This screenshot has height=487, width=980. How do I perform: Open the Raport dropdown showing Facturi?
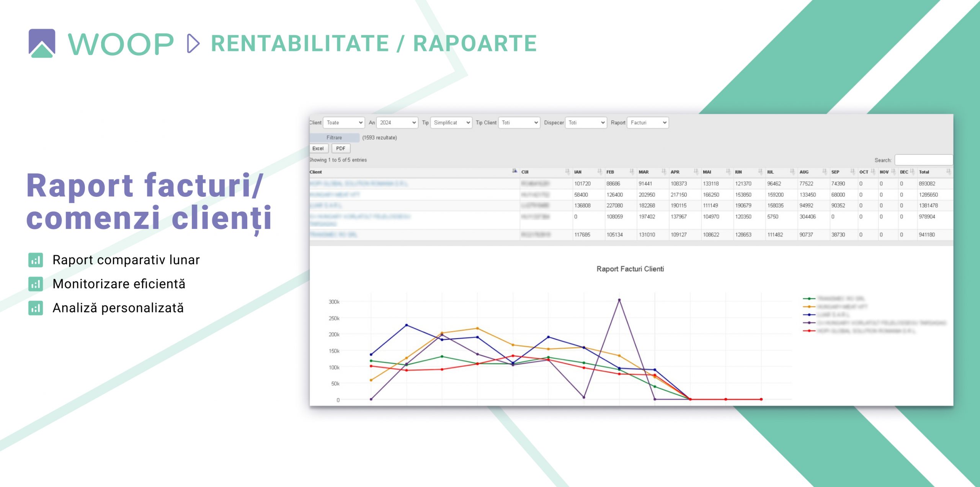click(x=648, y=123)
